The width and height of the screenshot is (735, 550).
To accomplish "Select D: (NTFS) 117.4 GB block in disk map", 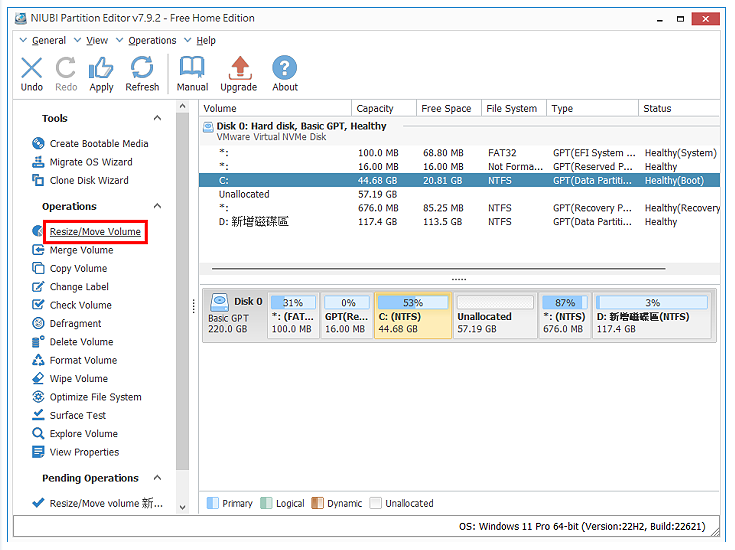I will [x=652, y=315].
